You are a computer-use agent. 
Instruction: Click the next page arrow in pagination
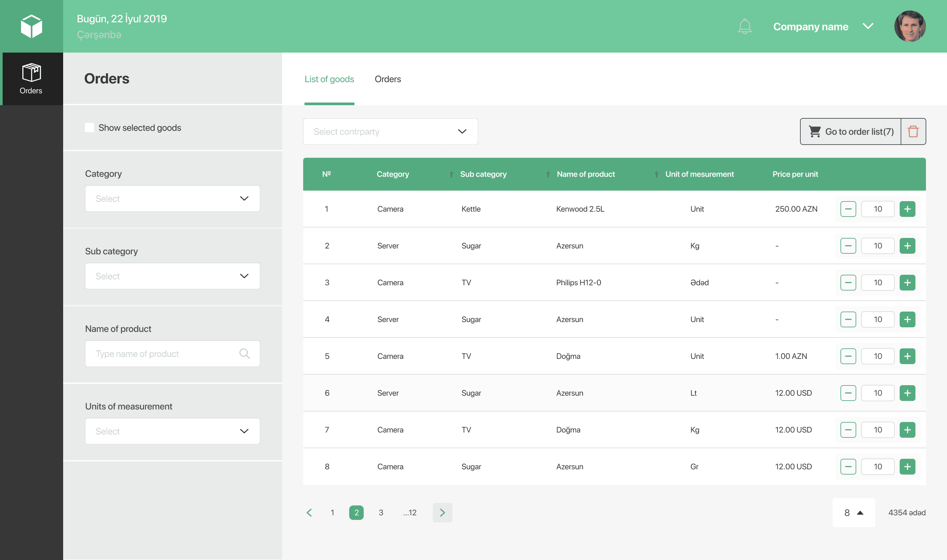442,512
